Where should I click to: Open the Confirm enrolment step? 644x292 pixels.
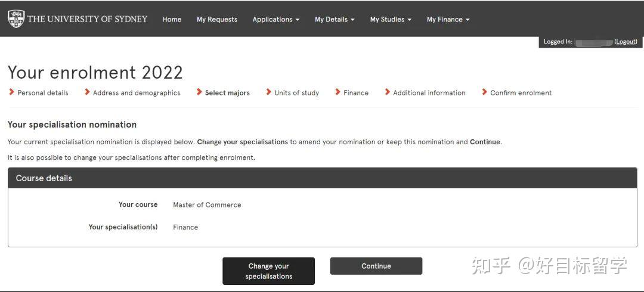[x=521, y=93]
